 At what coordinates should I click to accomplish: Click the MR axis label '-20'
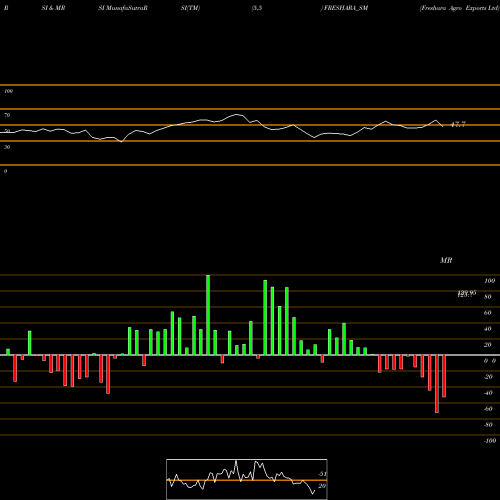488,377
